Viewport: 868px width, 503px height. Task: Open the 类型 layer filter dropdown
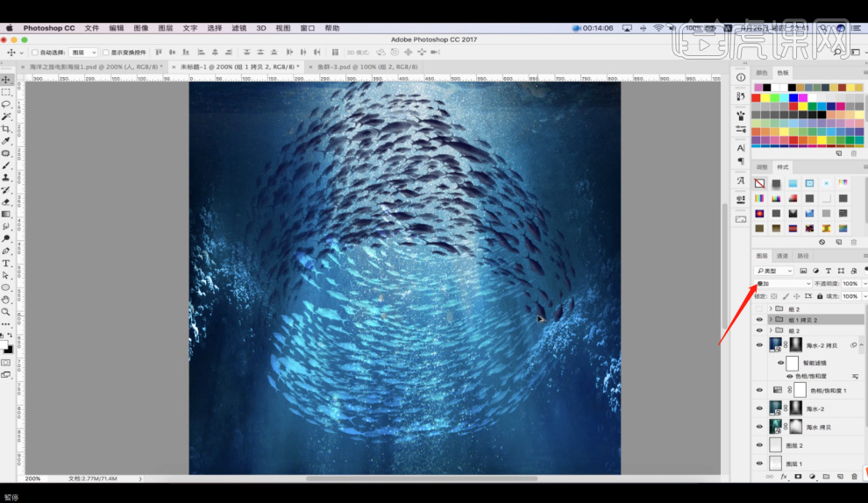tap(774, 271)
